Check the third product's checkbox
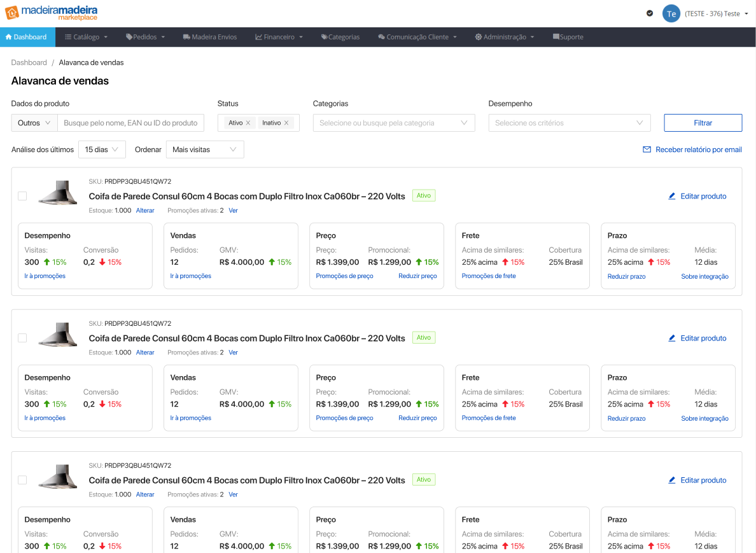 22,480
